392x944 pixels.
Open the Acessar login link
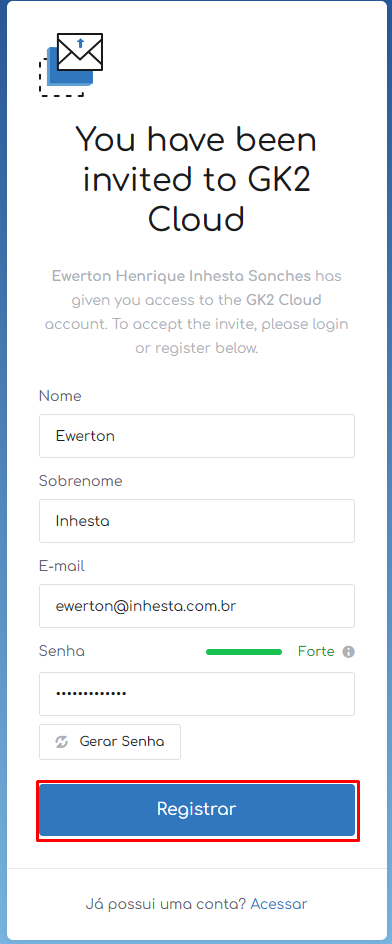pyautogui.click(x=279, y=904)
